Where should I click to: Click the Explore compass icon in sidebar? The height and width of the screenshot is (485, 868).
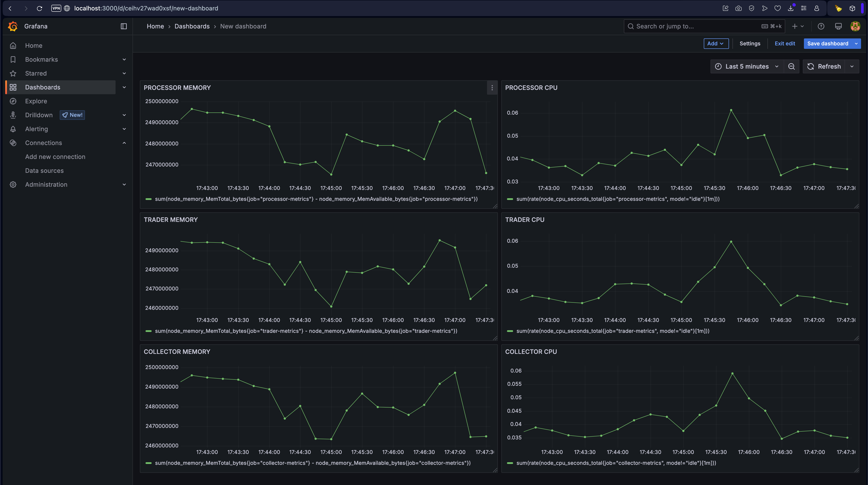tap(13, 101)
